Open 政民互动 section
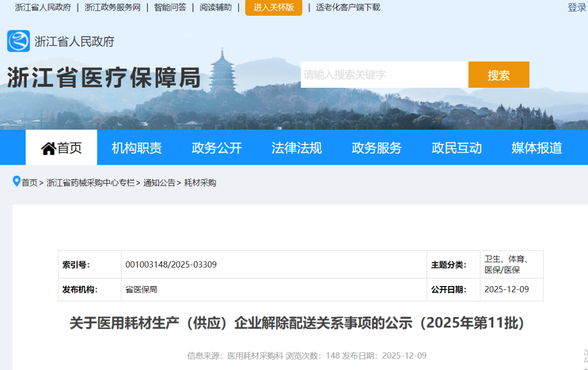588x370 pixels. pos(456,147)
